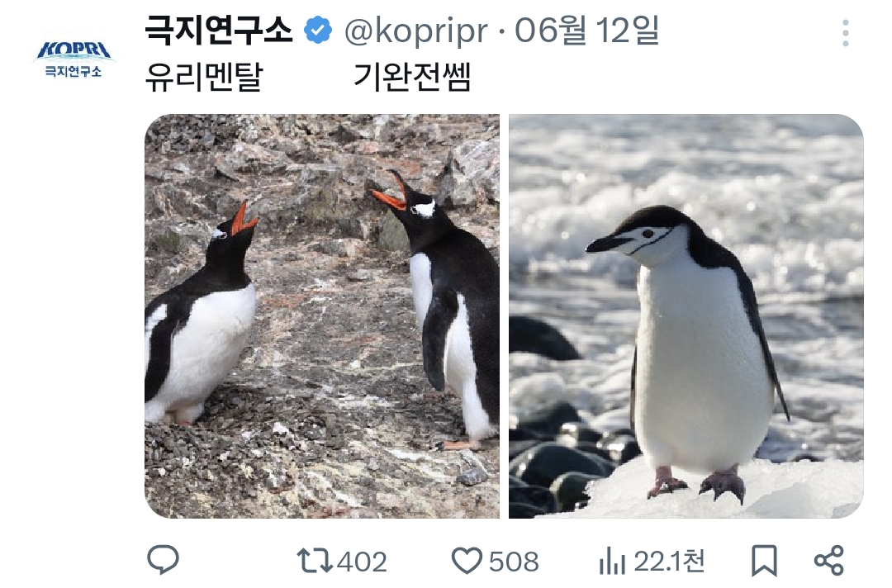Image resolution: width=892 pixels, height=588 pixels.
Task: Bookmark this post with the bookmark icon
Action: (764, 561)
